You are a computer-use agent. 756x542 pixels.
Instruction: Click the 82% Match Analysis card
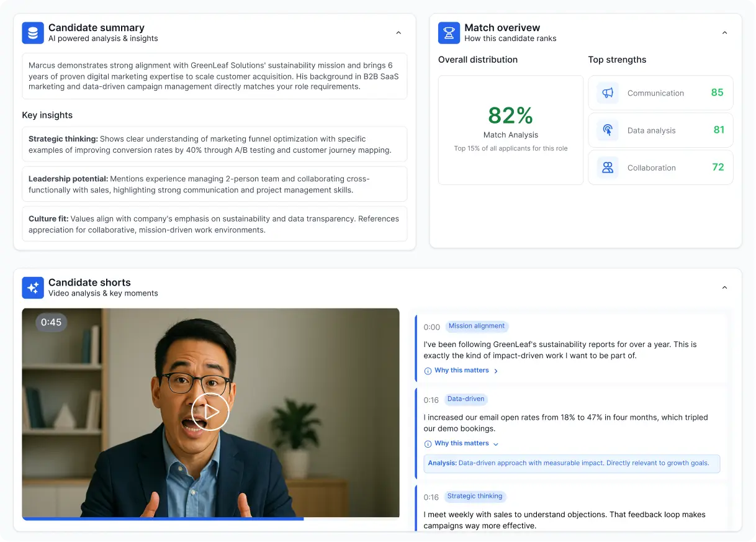(511, 130)
